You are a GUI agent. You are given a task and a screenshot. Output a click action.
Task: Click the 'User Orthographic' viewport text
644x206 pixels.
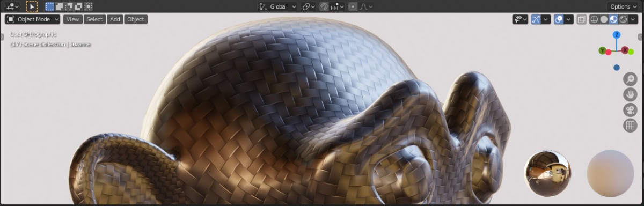pos(33,34)
